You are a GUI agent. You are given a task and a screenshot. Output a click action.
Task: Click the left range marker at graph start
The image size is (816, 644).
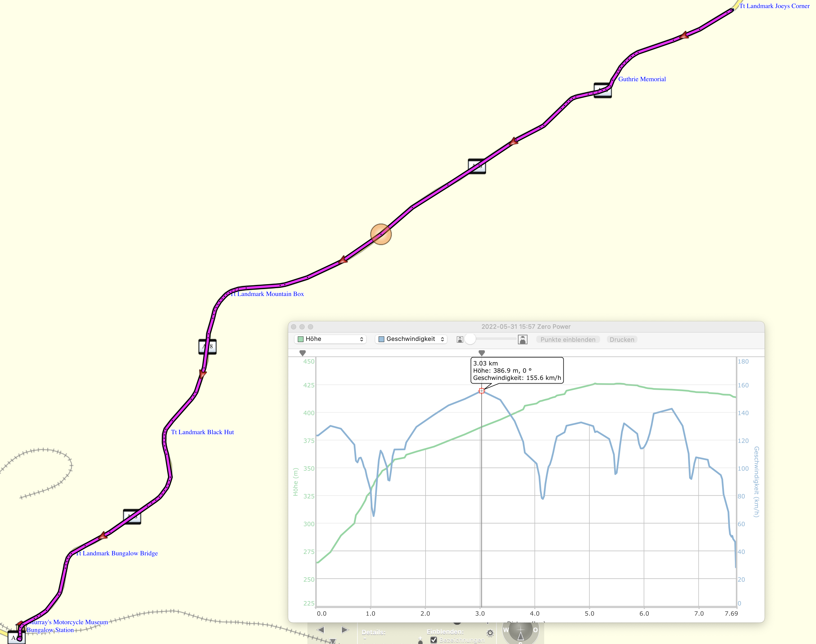pyautogui.click(x=302, y=353)
